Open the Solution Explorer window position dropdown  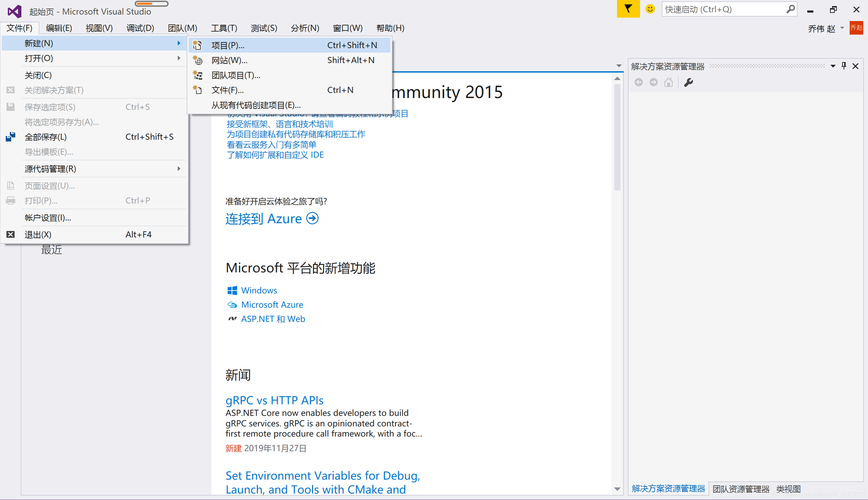[x=833, y=66]
